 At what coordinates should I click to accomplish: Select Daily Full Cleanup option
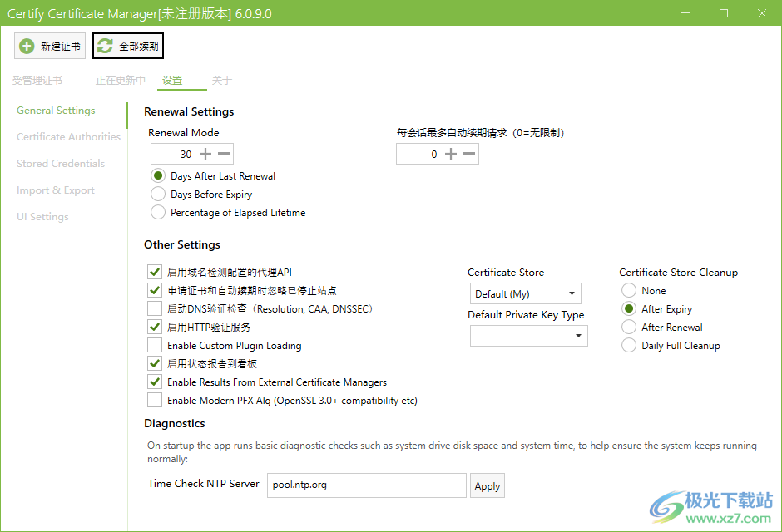pyautogui.click(x=629, y=345)
